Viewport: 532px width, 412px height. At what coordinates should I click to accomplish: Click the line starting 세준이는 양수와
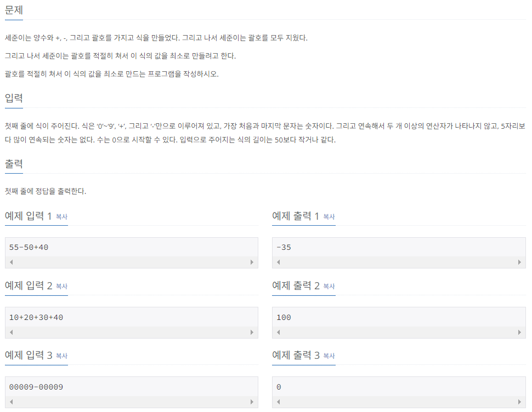(156, 38)
